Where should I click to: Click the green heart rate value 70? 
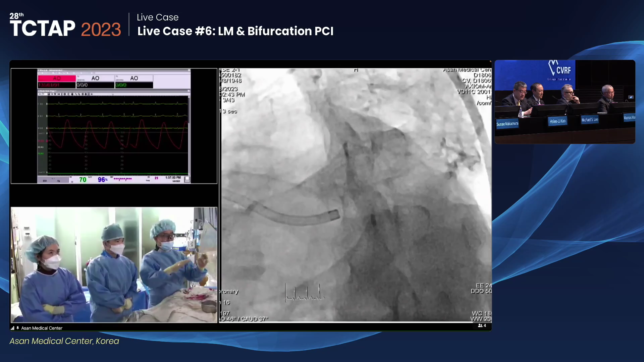(83, 180)
